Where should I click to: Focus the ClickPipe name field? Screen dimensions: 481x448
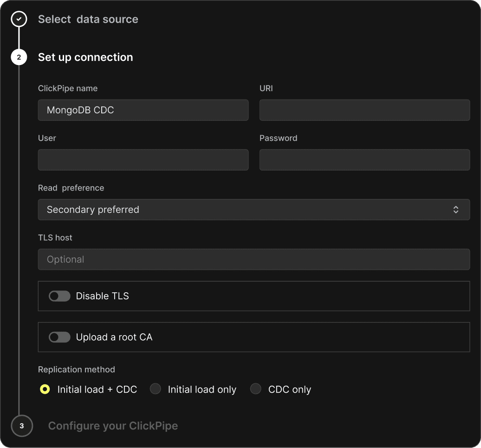point(143,110)
